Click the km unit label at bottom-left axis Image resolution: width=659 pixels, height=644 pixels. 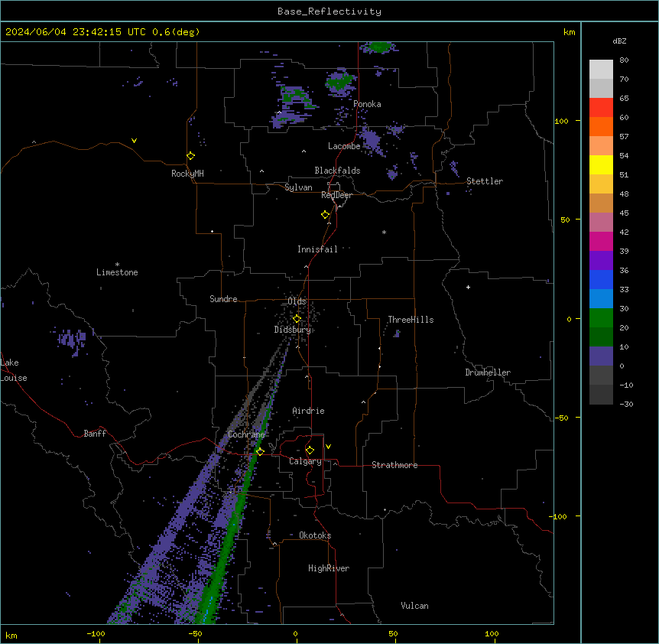tap(11, 635)
